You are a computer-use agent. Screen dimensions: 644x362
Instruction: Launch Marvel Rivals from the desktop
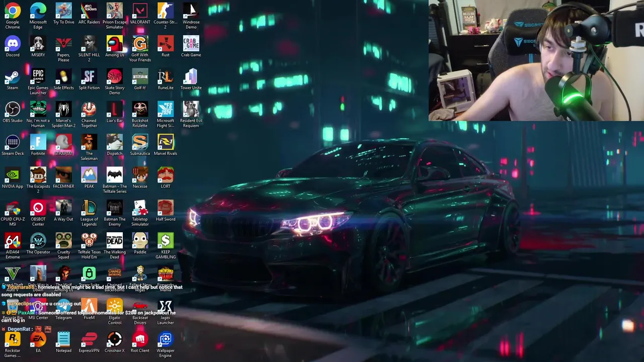166,142
